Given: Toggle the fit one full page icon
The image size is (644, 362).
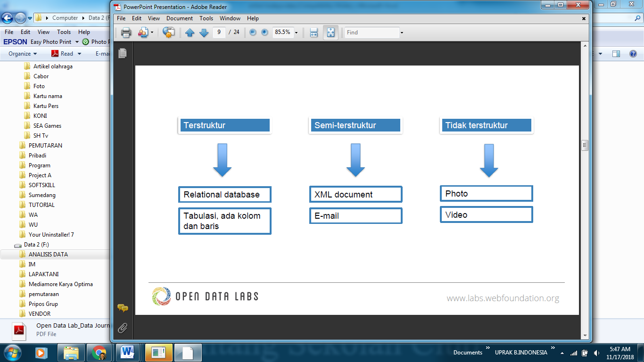Looking at the screenshot, I should click(330, 33).
